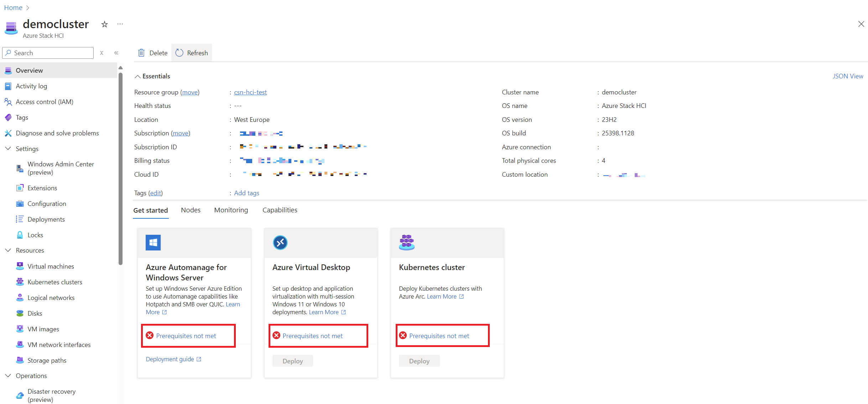The width and height of the screenshot is (868, 404).
Task: Open the Capabilities tab
Action: 280,210
